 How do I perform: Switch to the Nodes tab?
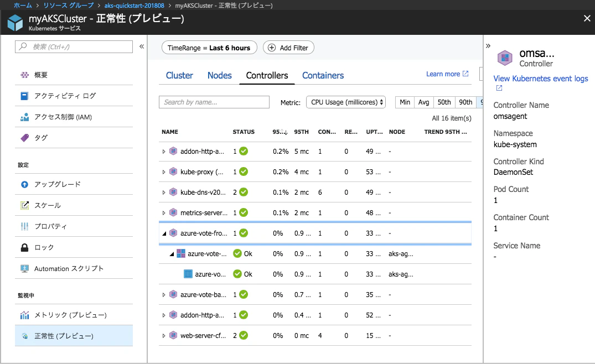tap(219, 75)
